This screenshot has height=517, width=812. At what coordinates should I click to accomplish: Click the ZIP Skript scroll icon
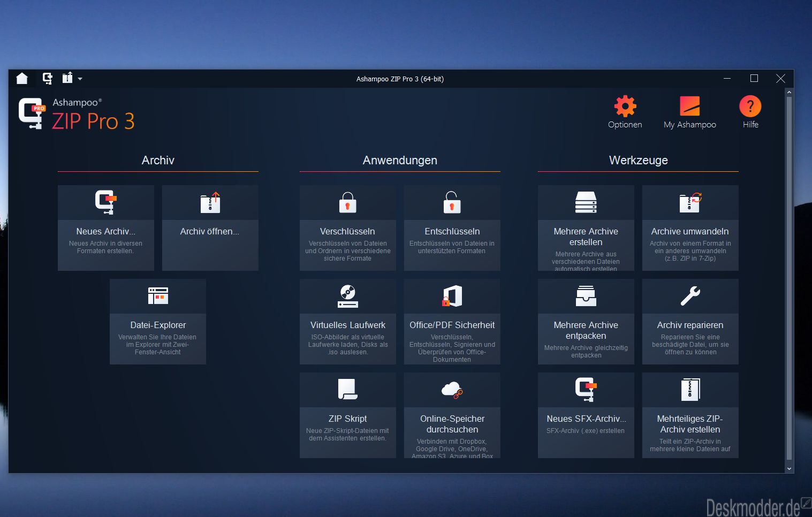[x=348, y=389]
